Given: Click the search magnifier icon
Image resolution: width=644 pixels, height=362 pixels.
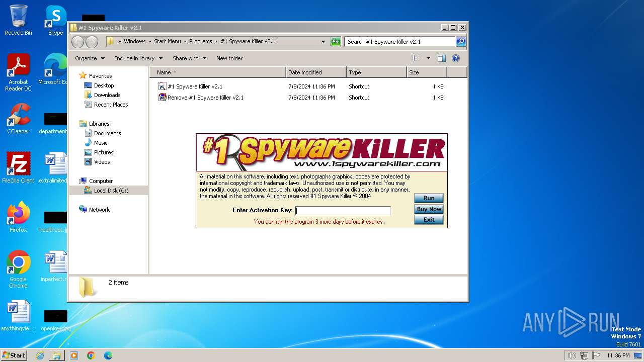Looking at the screenshot, I should coord(461,42).
